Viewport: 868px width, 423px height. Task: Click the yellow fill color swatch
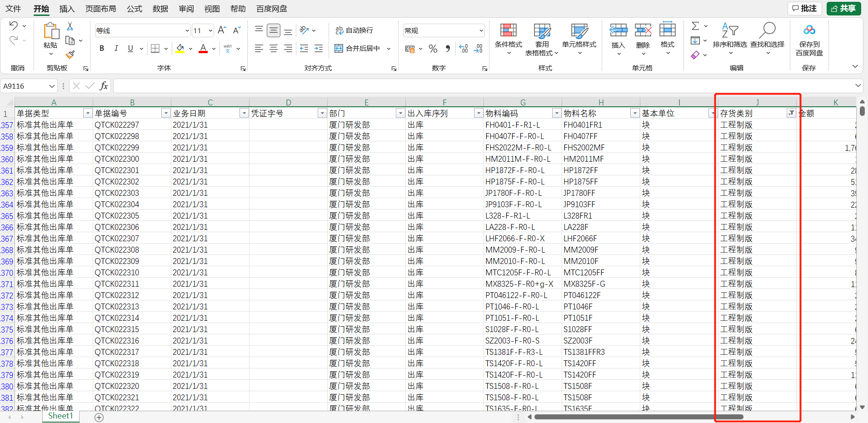pyautogui.click(x=180, y=49)
